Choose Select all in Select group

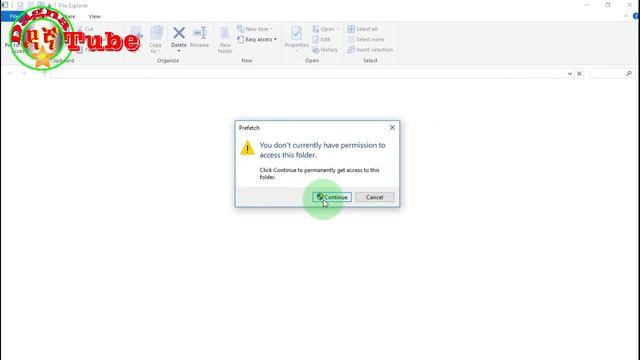(362, 29)
